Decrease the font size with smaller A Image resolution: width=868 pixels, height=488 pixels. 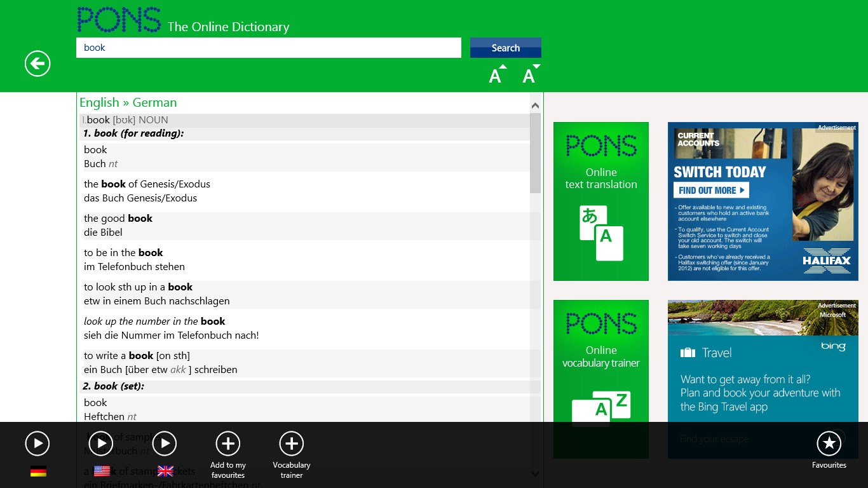(x=531, y=76)
